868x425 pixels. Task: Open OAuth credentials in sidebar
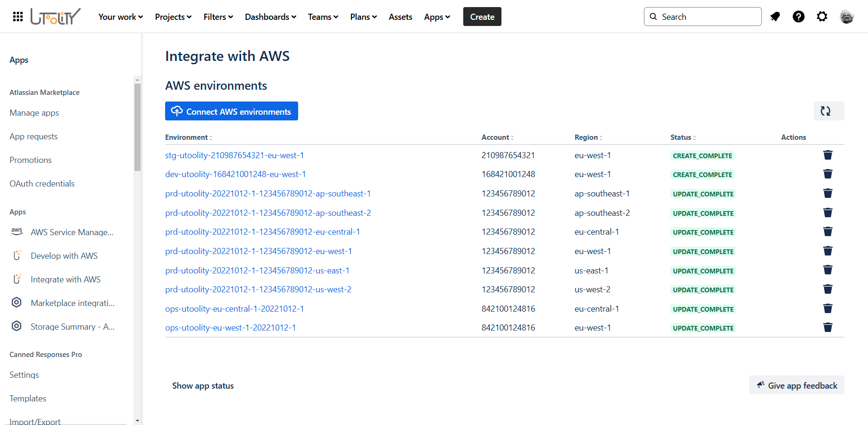[x=42, y=184]
